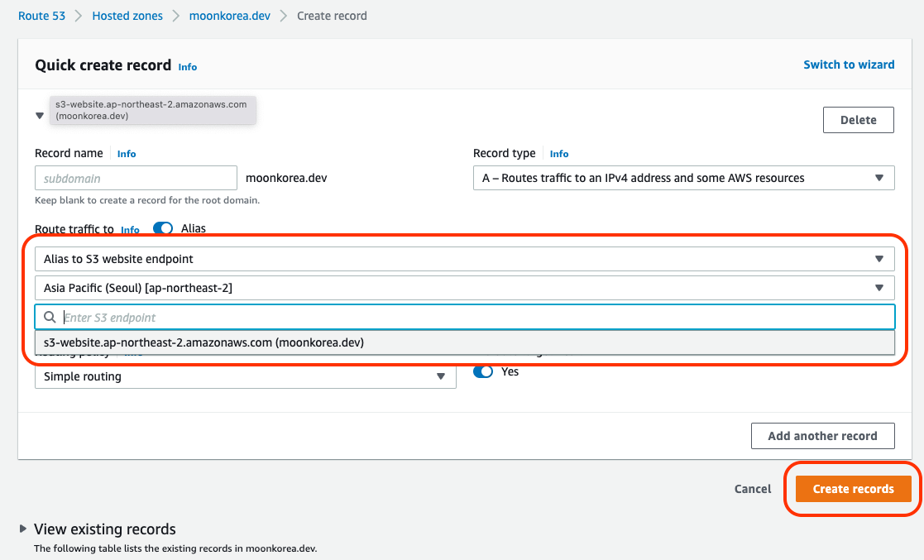Click Add another record button

(x=822, y=436)
